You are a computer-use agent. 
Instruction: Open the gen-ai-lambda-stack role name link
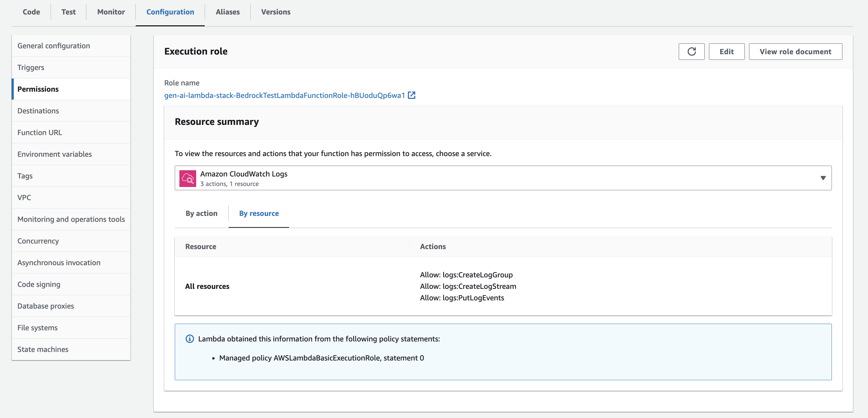(284, 95)
